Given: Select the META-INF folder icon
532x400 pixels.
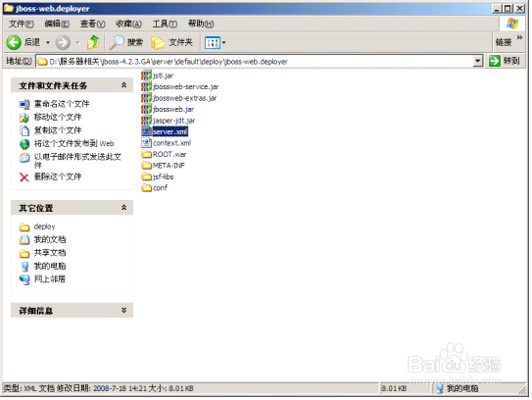Looking at the screenshot, I should [x=147, y=166].
